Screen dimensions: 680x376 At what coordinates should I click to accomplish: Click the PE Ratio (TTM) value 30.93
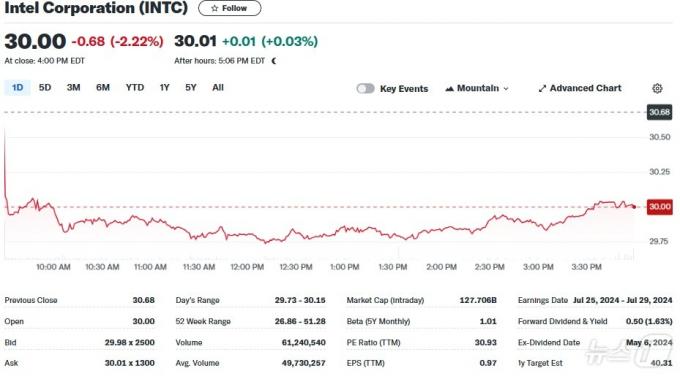(485, 343)
